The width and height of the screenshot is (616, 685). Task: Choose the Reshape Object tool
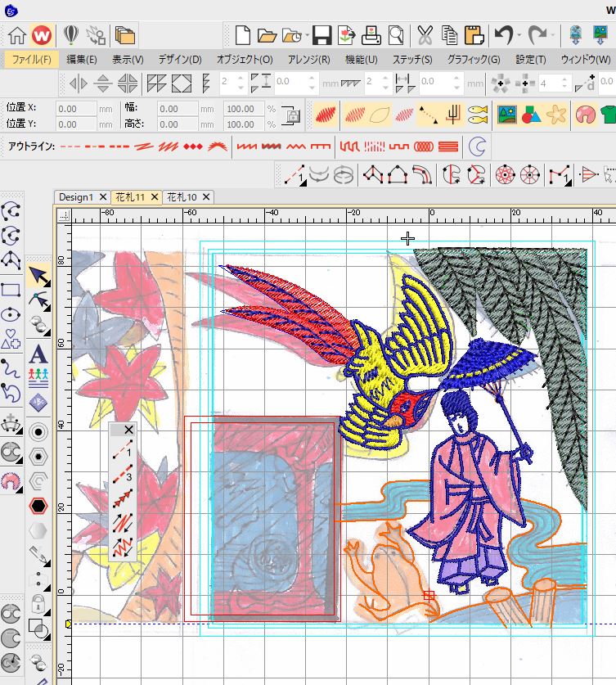(38, 300)
